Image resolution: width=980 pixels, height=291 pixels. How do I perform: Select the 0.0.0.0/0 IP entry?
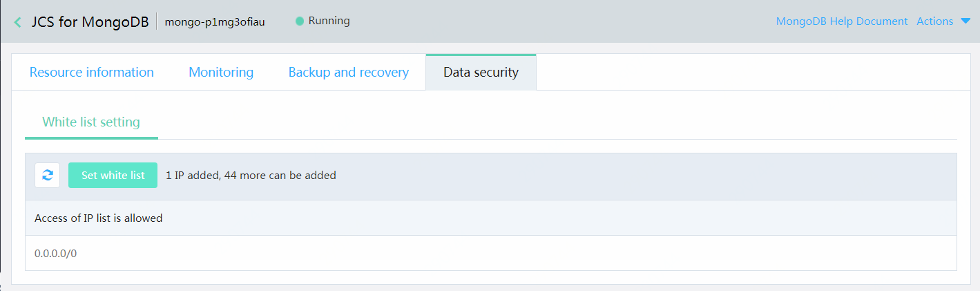56,254
